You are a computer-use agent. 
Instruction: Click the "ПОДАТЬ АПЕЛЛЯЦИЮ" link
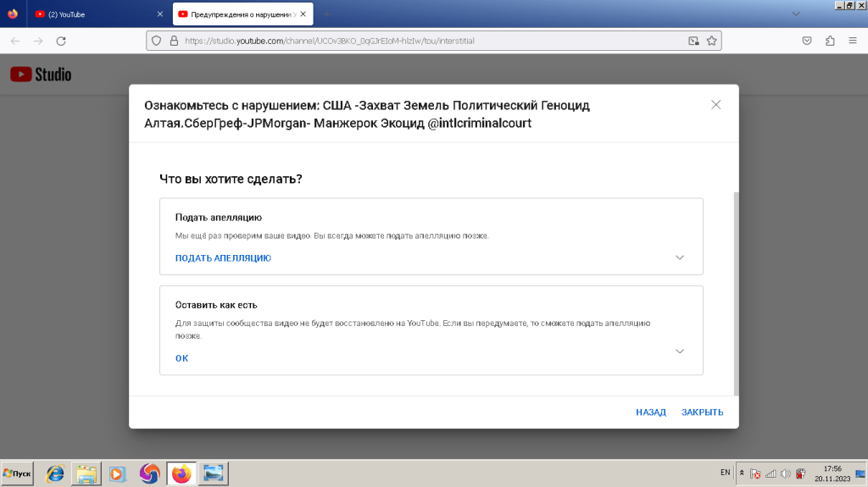click(223, 258)
